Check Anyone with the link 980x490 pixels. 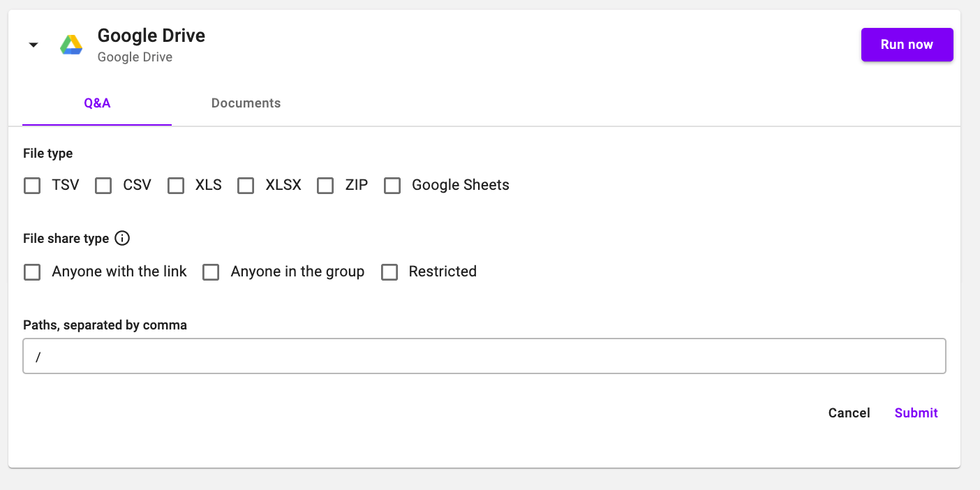tap(32, 272)
